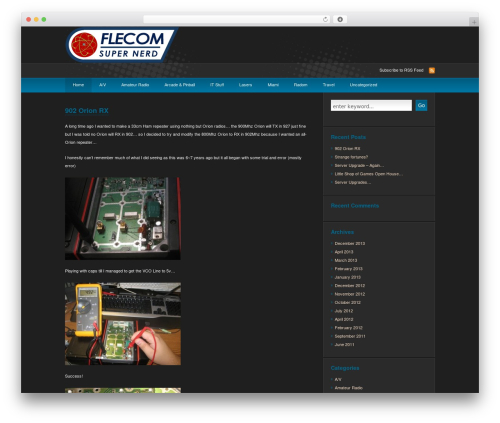Focus the enter keyword search field
This screenshot has height=423, width=500.
click(x=371, y=106)
